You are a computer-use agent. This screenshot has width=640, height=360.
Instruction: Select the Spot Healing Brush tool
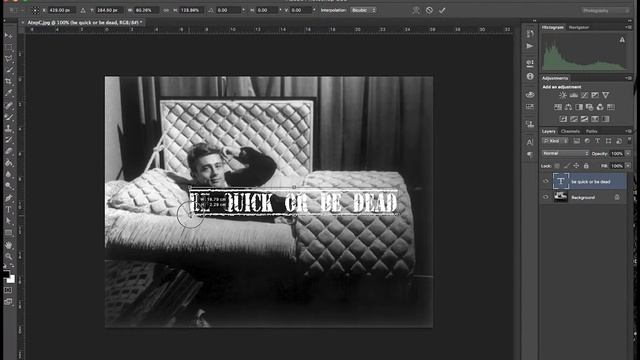point(9,106)
